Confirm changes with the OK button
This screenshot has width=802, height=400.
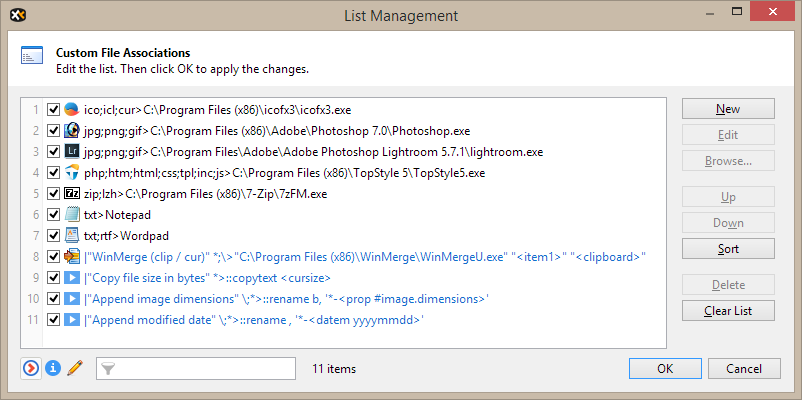point(665,369)
